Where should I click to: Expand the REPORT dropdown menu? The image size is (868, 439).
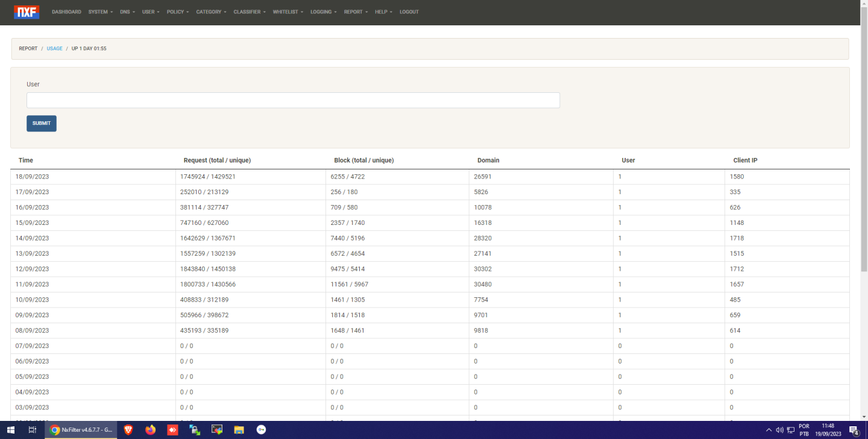pos(356,12)
